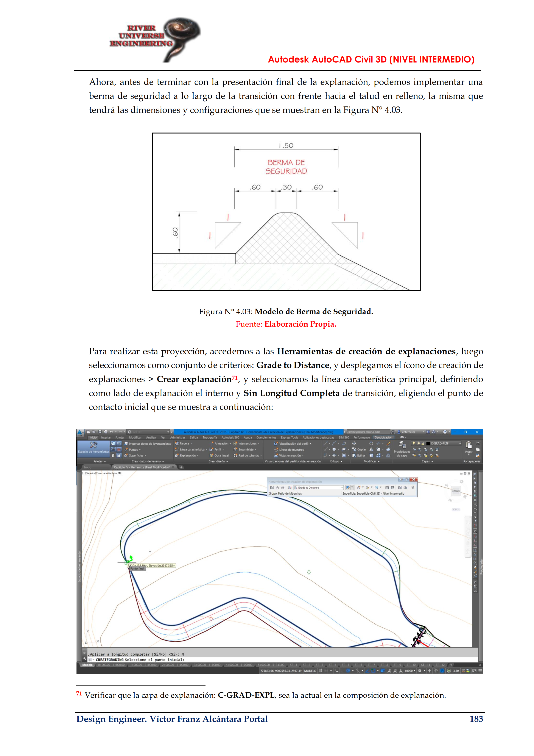
Task: Toggle the MODELO space status button
Action: 310,671
